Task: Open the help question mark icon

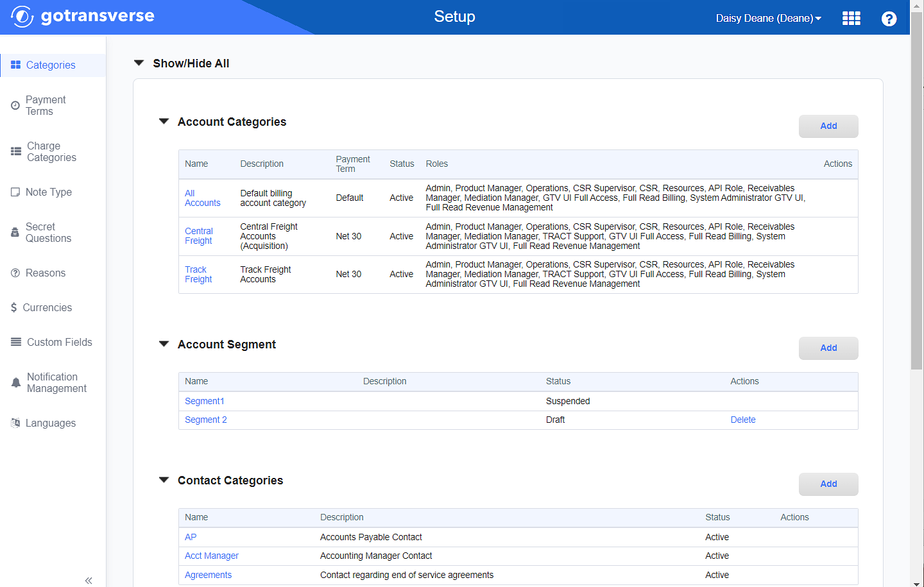Action: tap(889, 19)
